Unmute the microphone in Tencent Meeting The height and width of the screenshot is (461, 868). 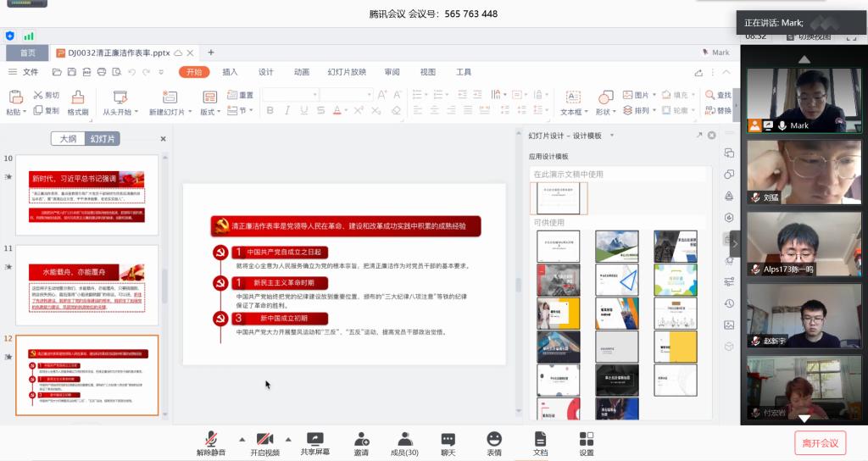click(212, 439)
